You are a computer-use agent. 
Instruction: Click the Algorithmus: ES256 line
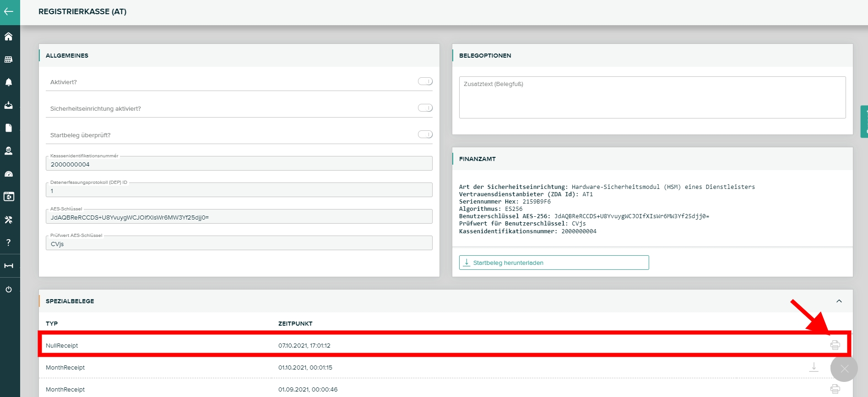click(x=491, y=209)
